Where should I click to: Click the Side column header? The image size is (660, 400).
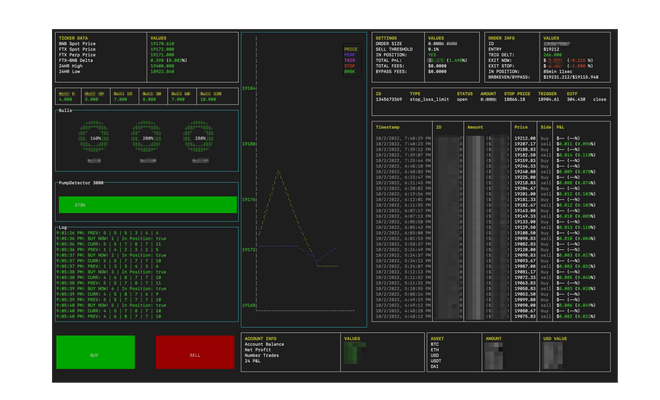(x=546, y=127)
